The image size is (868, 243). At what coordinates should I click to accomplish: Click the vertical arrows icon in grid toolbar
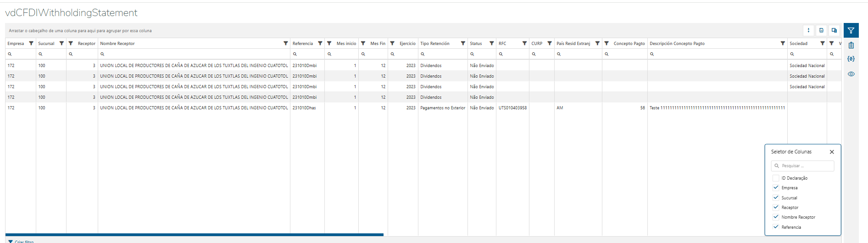(x=808, y=30)
